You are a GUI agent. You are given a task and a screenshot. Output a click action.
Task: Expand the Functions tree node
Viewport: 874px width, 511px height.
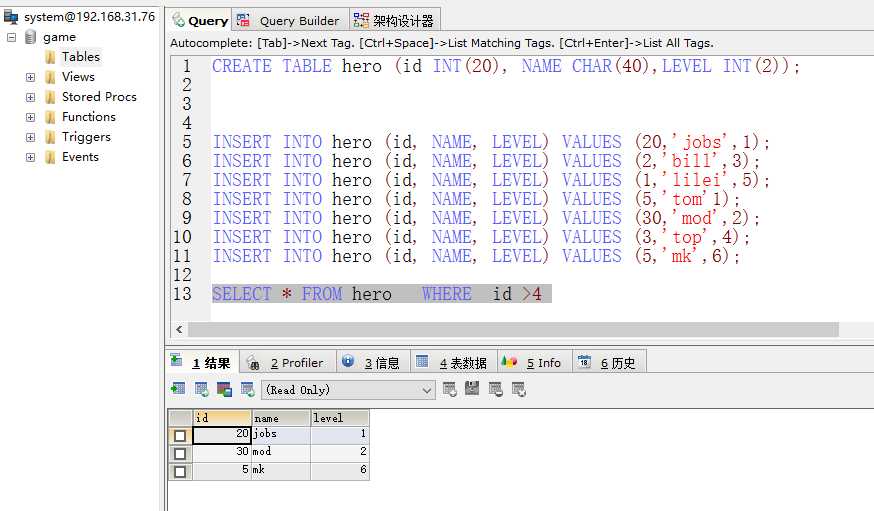coord(30,117)
